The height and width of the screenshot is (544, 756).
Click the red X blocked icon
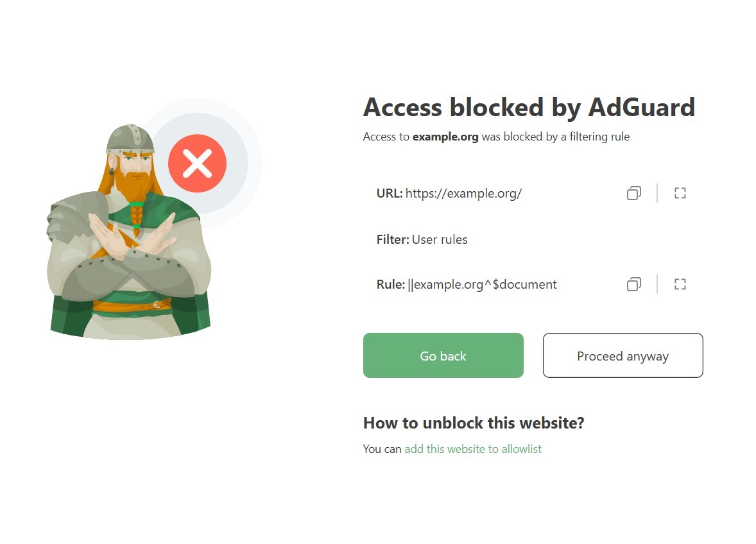(x=197, y=163)
